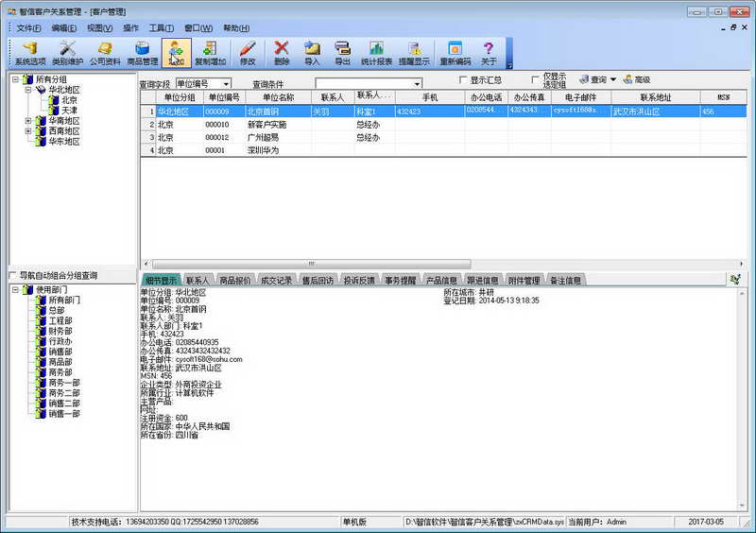Viewport: 756px width, 533px height.
Task: Open the dropdown arrow beside 查询
Action: [612, 79]
